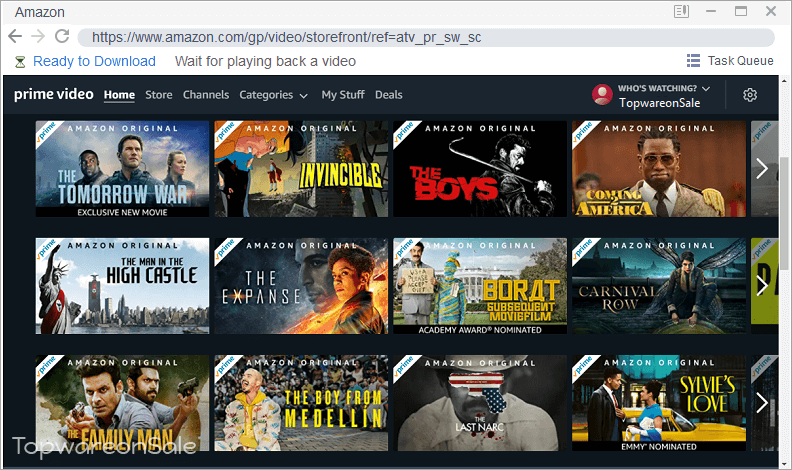792x470 pixels.
Task: Click the Ready to Download link
Action: (94, 61)
